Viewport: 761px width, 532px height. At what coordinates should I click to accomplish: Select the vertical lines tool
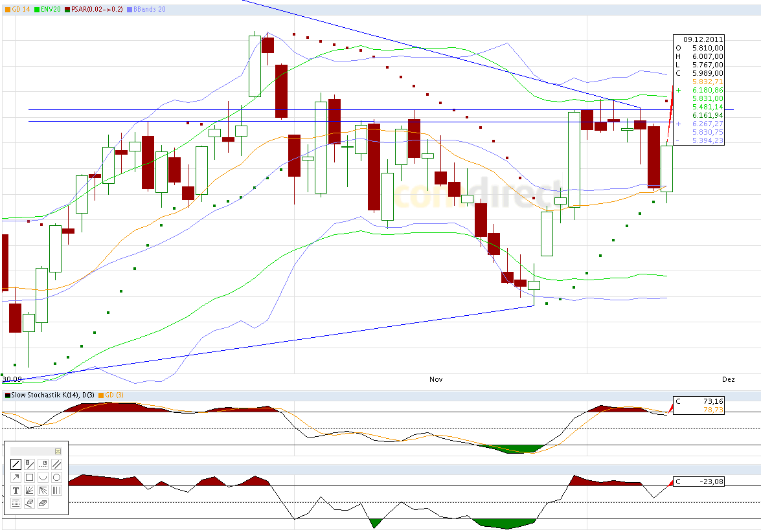pyautogui.click(x=56, y=490)
